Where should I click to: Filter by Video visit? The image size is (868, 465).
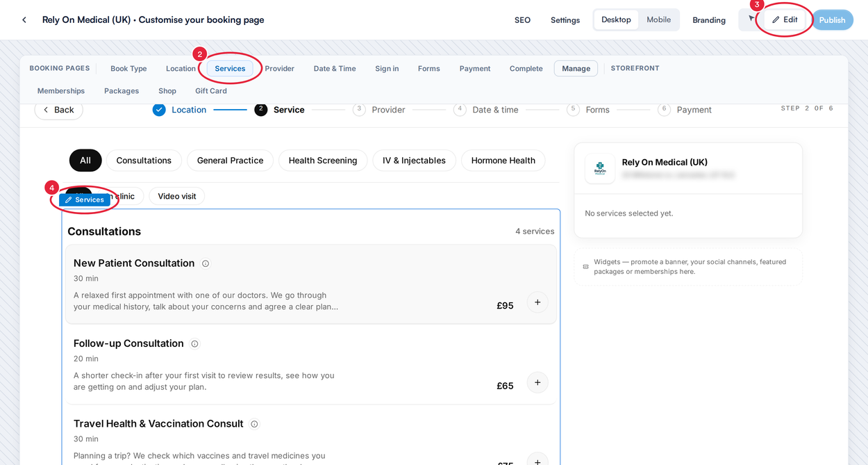point(177,196)
